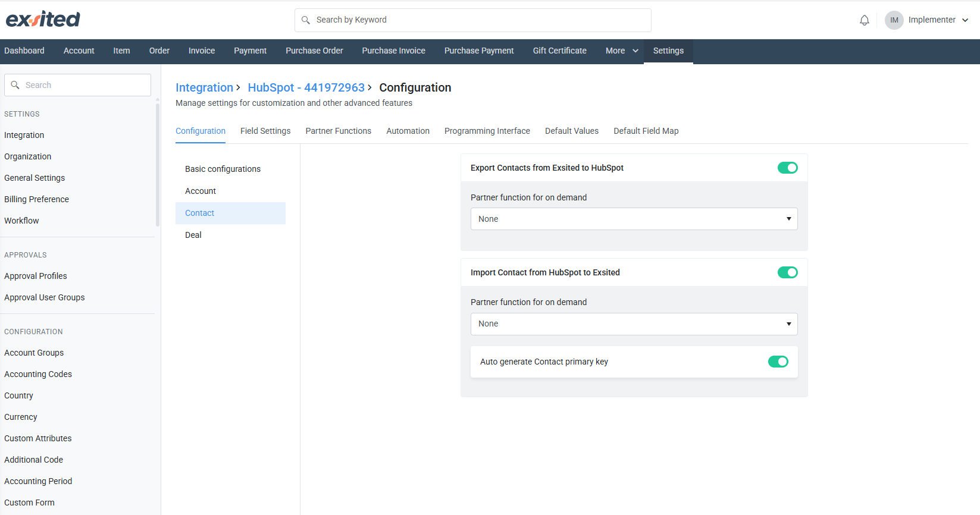980x515 pixels.
Task: Focus the Search by Keyword field
Action: pyautogui.click(x=472, y=20)
